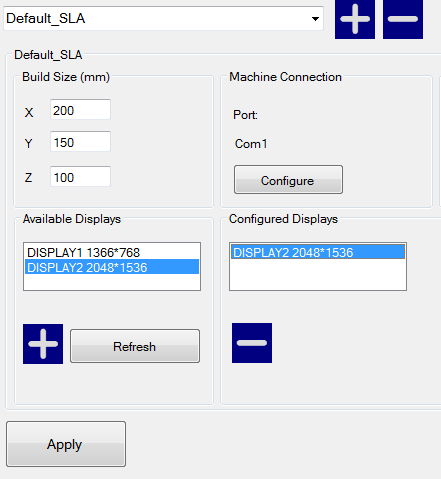Click the Refresh displays button
Screen dimensions: 441x479
point(135,346)
